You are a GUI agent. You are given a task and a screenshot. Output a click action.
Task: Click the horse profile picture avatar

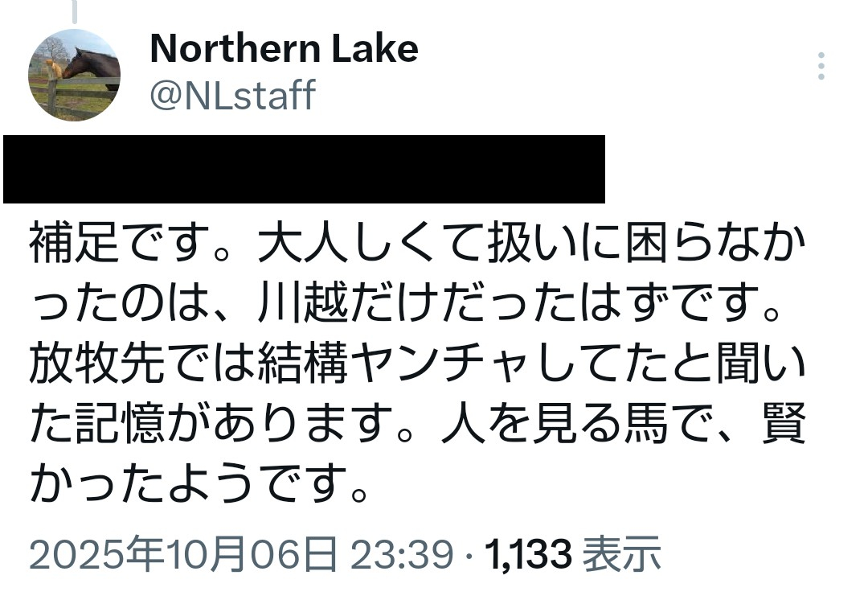pos(74,75)
